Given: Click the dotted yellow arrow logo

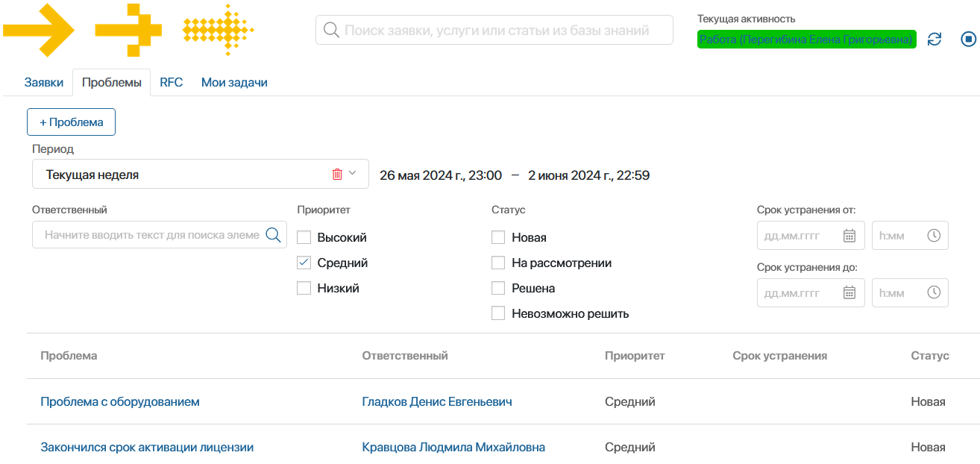Looking at the screenshot, I should 219,30.
